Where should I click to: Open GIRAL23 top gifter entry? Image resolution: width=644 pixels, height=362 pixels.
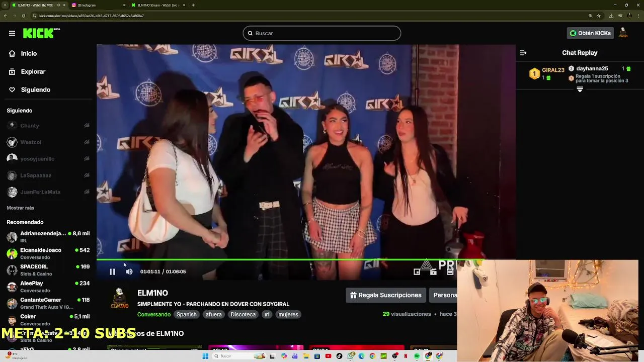click(x=547, y=73)
